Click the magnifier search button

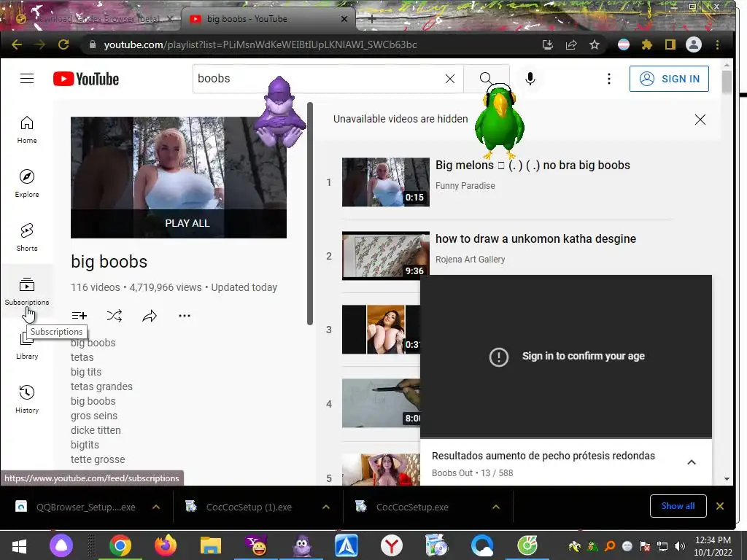[485, 79]
